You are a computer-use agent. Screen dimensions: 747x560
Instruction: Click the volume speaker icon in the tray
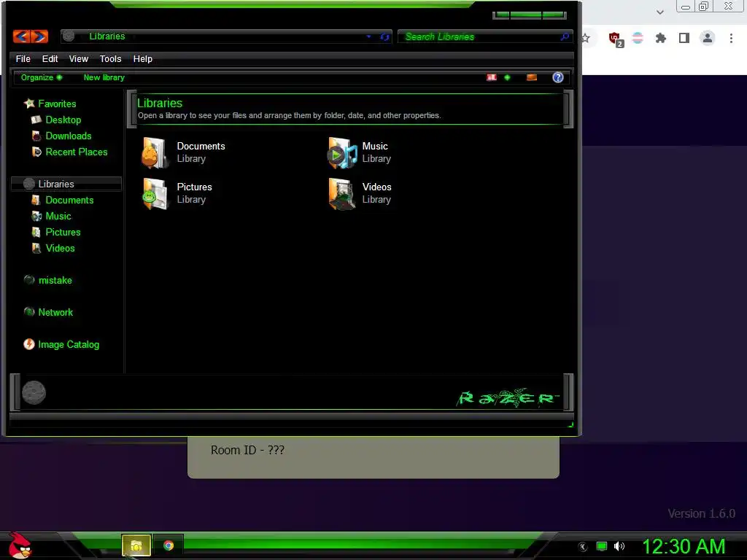tap(619, 546)
